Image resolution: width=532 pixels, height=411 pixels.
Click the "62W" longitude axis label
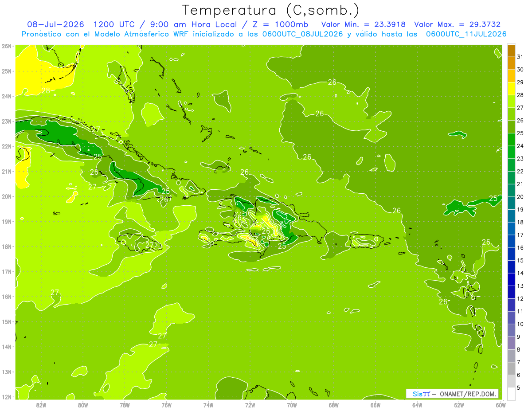[x=459, y=404]
